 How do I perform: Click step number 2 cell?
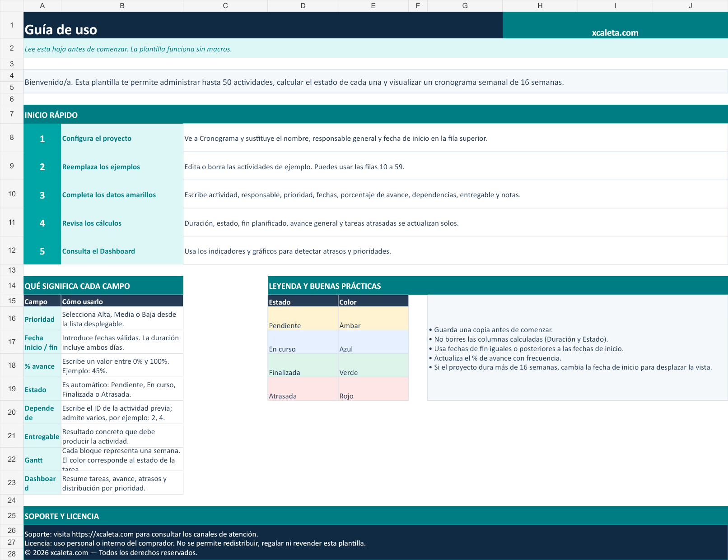pos(42,166)
